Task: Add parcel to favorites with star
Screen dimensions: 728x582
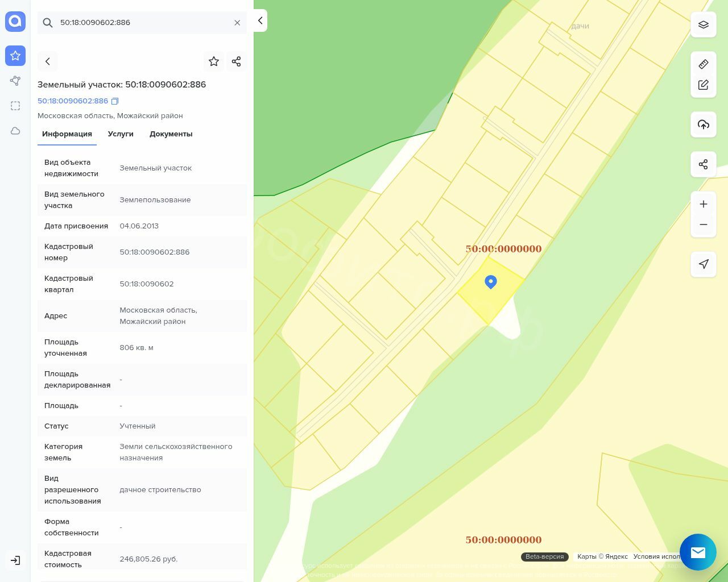Action: tap(214, 61)
